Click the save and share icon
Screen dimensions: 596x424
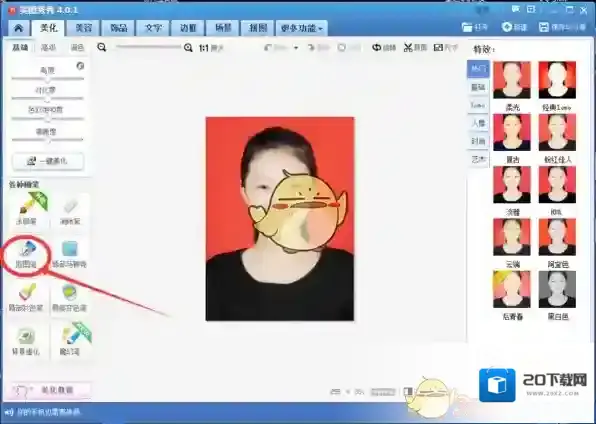point(544,27)
